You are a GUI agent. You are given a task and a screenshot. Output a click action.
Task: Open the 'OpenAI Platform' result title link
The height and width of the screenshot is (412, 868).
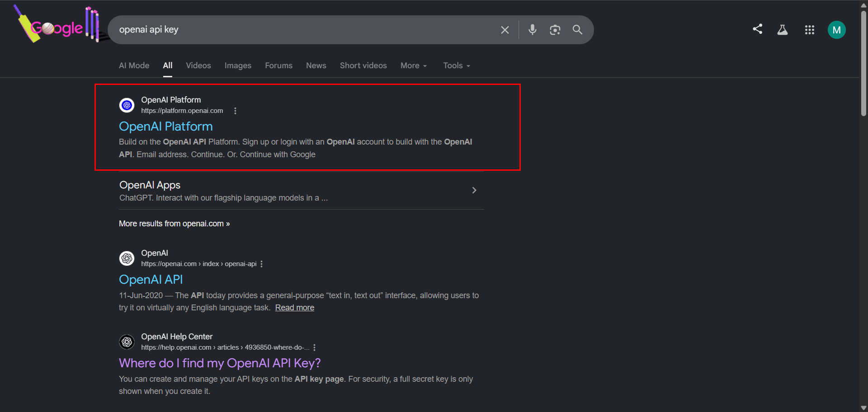[166, 126]
